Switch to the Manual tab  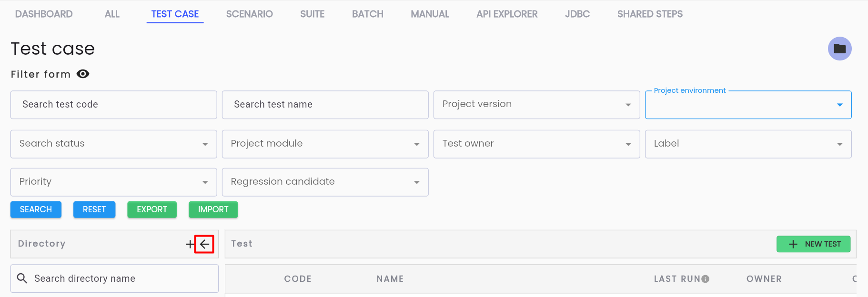tap(430, 14)
